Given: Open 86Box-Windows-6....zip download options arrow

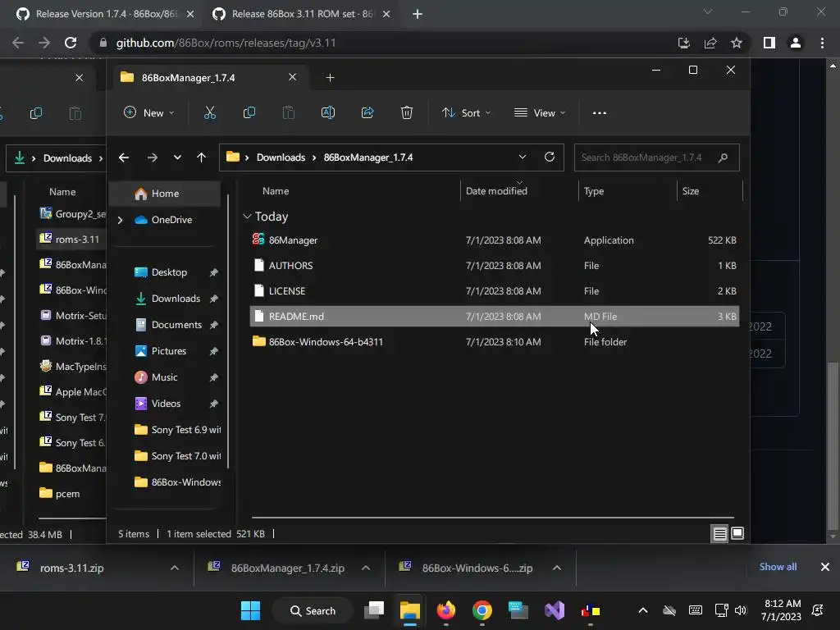Looking at the screenshot, I should pos(557,568).
